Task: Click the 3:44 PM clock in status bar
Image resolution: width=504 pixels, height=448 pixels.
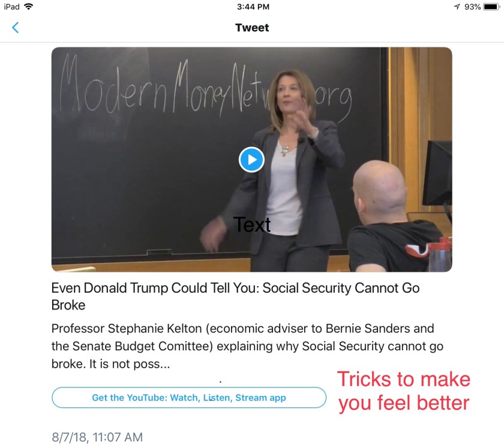Action: click(253, 7)
